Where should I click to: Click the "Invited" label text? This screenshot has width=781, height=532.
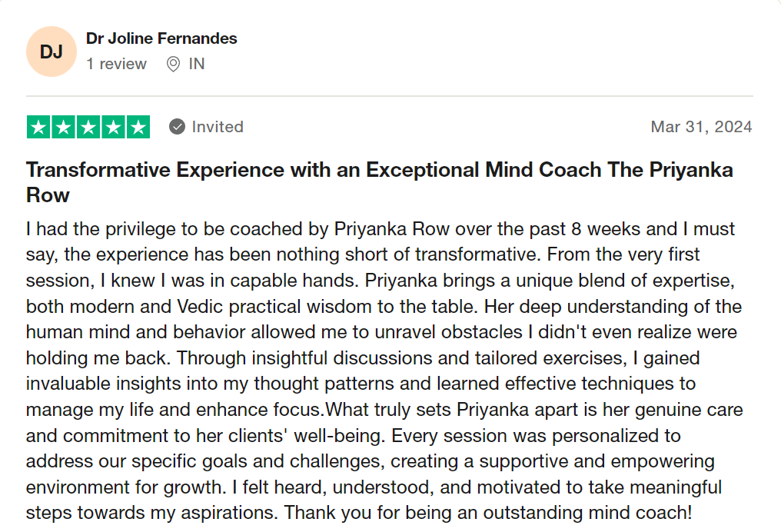point(218,127)
